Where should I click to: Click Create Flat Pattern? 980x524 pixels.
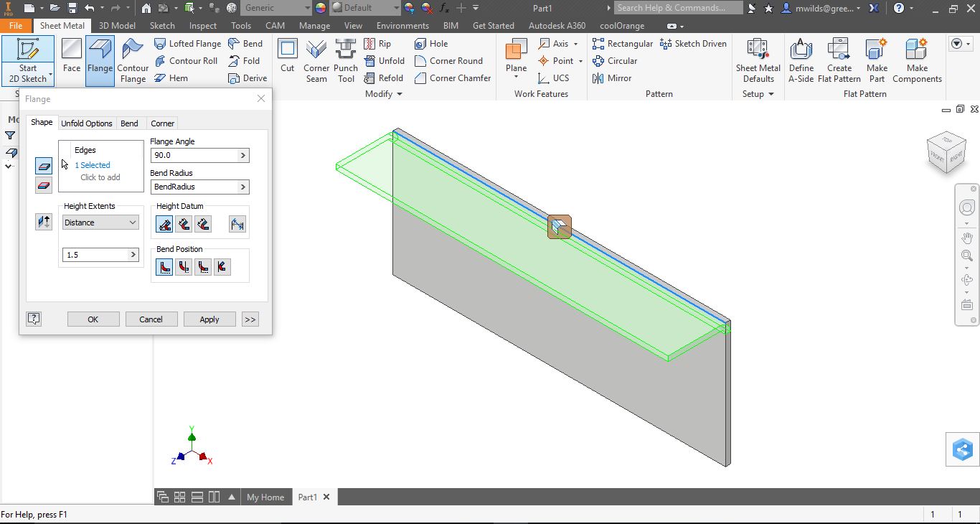tap(839, 61)
